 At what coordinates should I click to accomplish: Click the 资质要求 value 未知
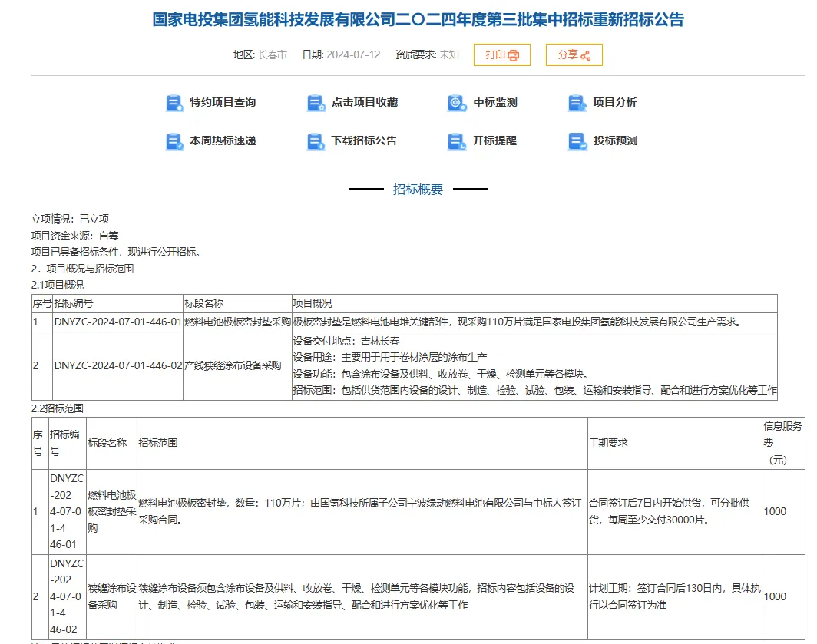pyautogui.click(x=449, y=54)
